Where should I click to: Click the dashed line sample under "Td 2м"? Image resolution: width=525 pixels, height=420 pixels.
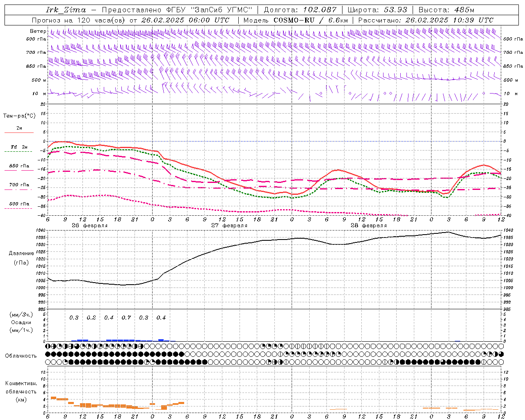pos(19,151)
